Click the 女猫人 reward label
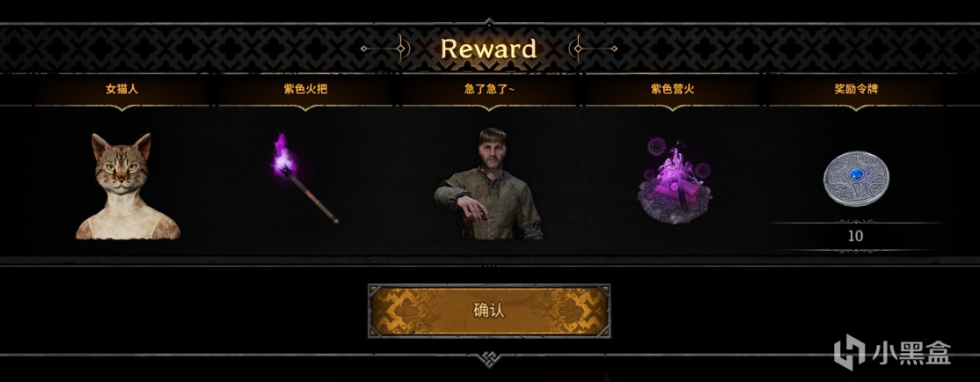980x382 pixels. click(122, 89)
